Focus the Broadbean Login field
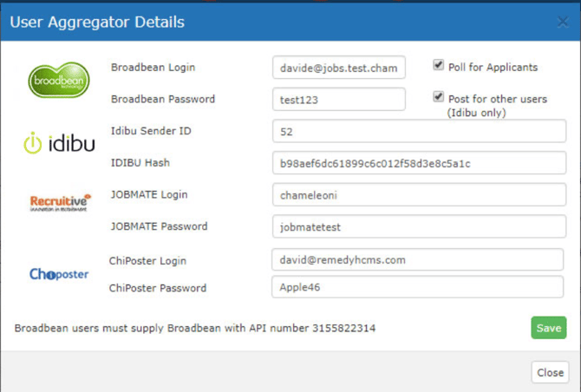Viewport: 581px width, 392px height. coord(339,68)
